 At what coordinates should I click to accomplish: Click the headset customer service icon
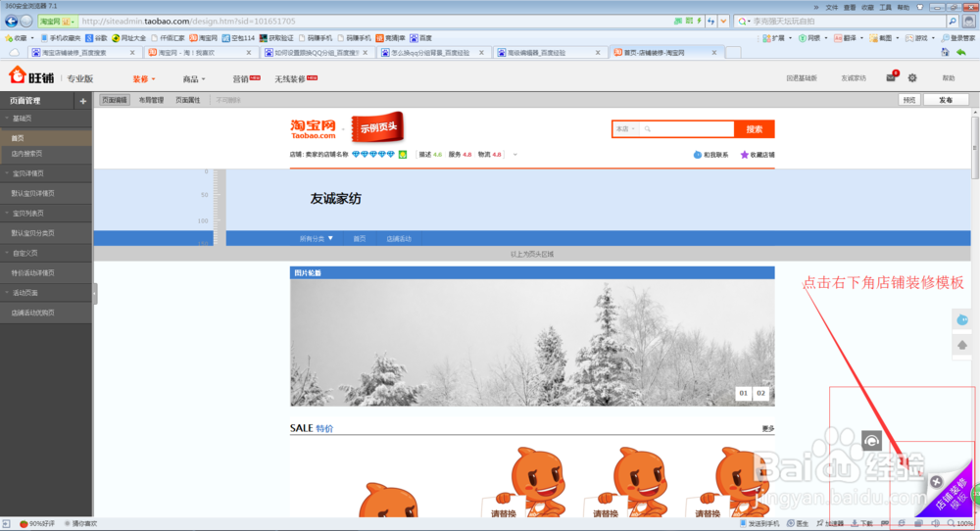(x=871, y=441)
